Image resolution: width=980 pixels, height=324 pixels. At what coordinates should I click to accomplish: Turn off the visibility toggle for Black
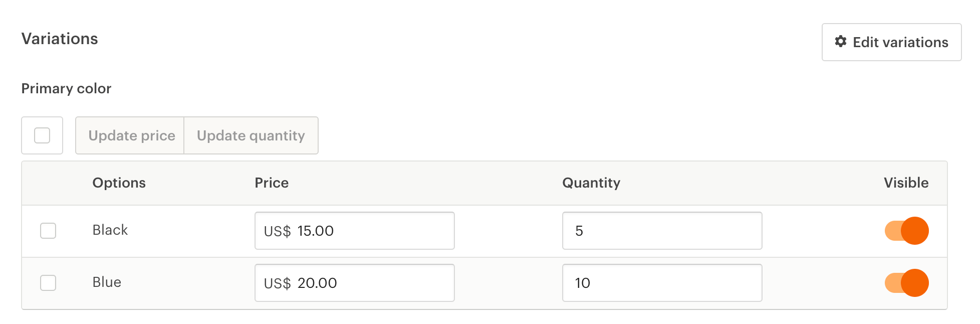pos(907,231)
